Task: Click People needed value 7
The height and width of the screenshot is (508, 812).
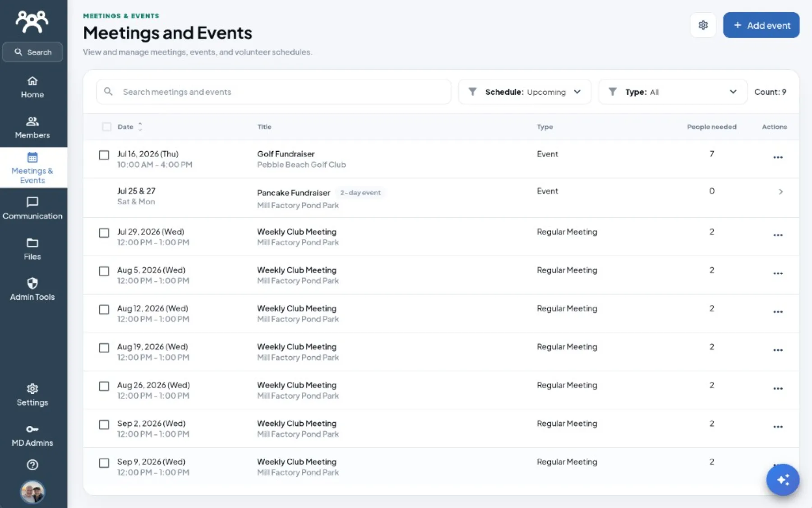Action: pos(711,154)
